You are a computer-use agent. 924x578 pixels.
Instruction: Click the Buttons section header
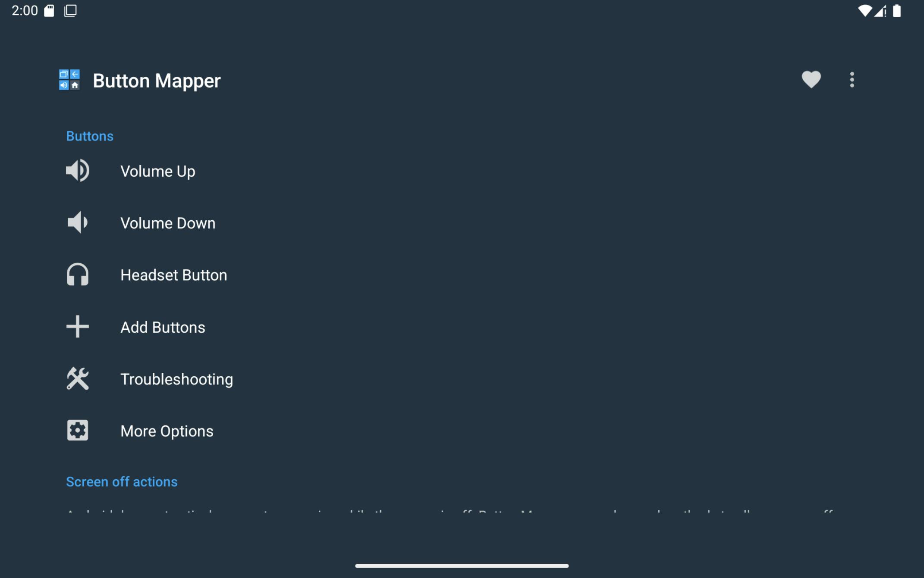click(x=90, y=136)
